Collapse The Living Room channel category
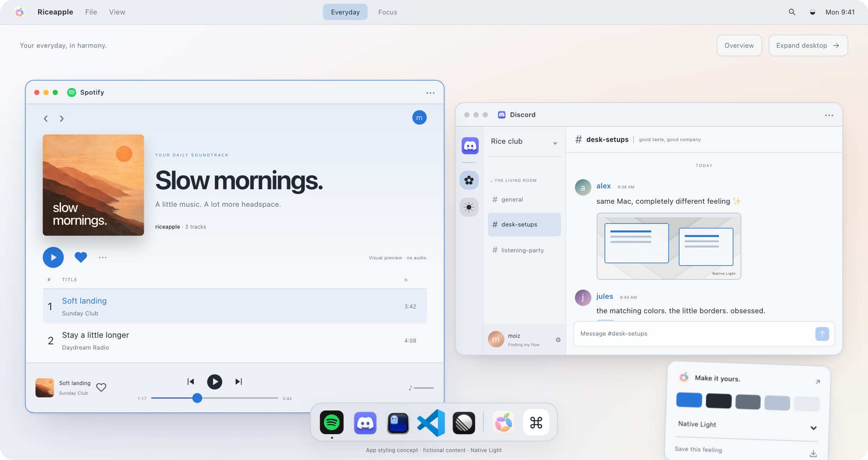The height and width of the screenshot is (460, 868). click(513, 180)
